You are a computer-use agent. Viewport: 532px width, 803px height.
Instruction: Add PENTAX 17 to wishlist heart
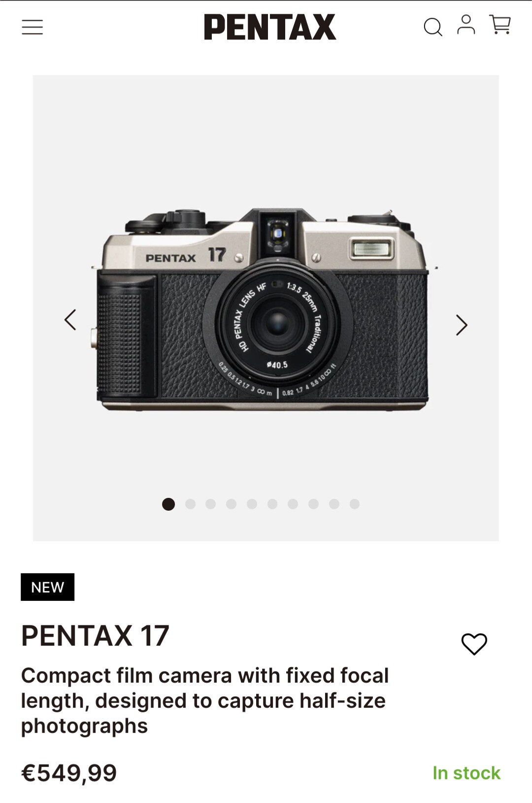click(x=474, y=644)
